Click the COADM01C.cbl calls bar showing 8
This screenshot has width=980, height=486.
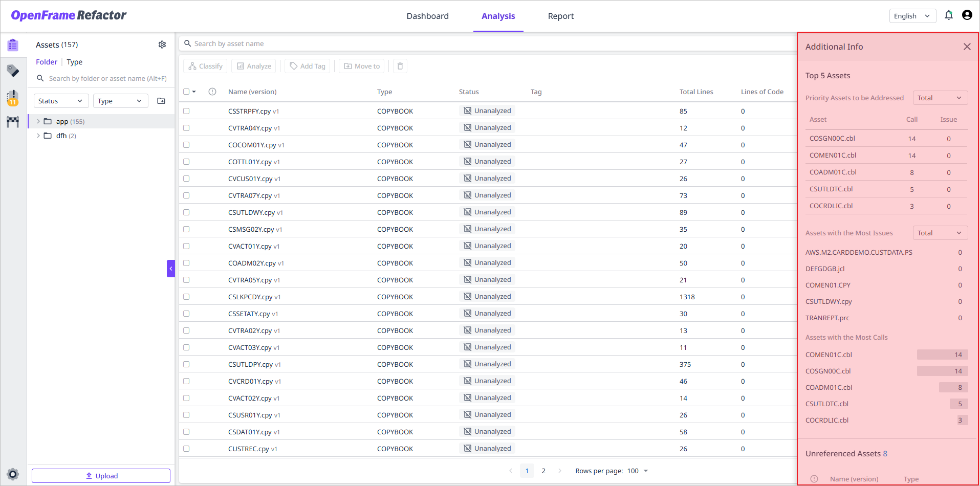[x=953, y=387]
